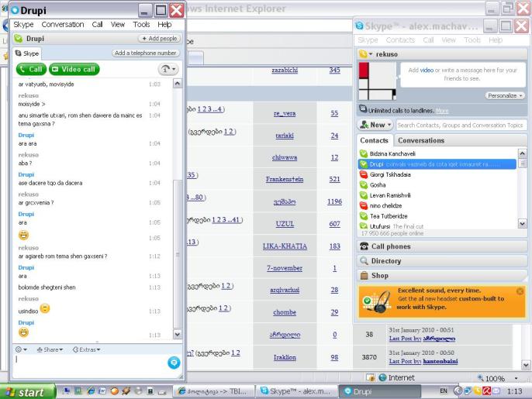The image size is (532, 399).
Task: Open rekuso status dropdown in Skype
Action: 366,54
